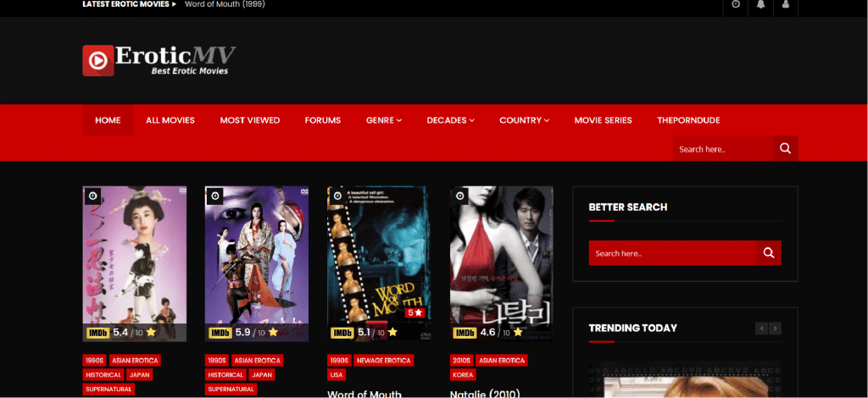Select Supernatural tag under the 5.9 rated movie
Image resolution: width=868 pixels, height=398 pixels.
pyautogui.click(x=231, y=390)
